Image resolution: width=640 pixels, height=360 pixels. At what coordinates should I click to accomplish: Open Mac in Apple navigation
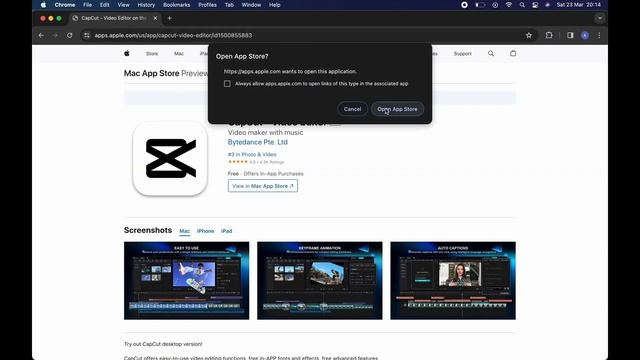pos(179,53)
